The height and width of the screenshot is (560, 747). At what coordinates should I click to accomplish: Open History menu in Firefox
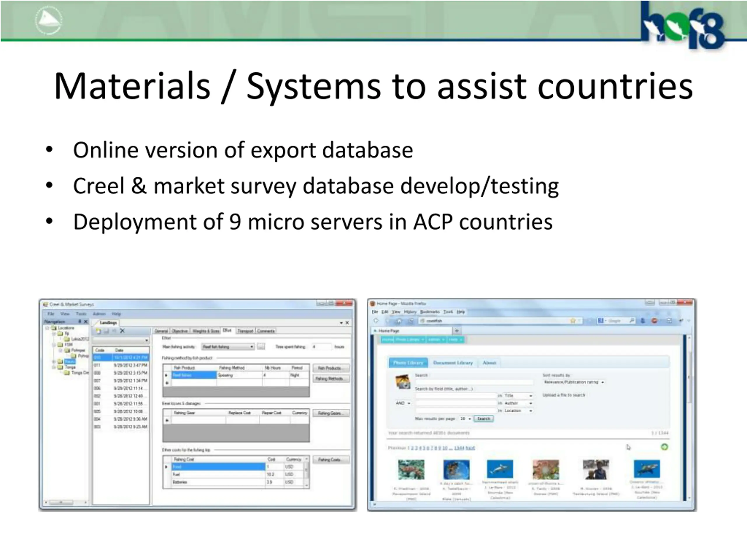[x=410, y=312]
